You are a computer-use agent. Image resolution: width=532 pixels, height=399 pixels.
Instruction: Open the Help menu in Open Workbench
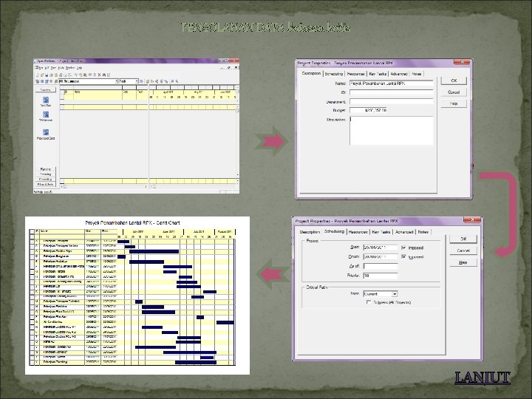point(79,68)
